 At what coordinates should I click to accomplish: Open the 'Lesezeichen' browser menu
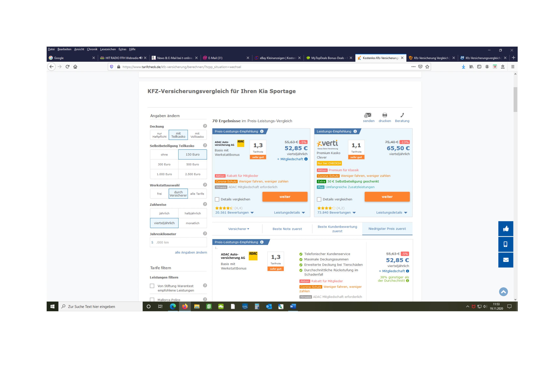pos(108,49)
